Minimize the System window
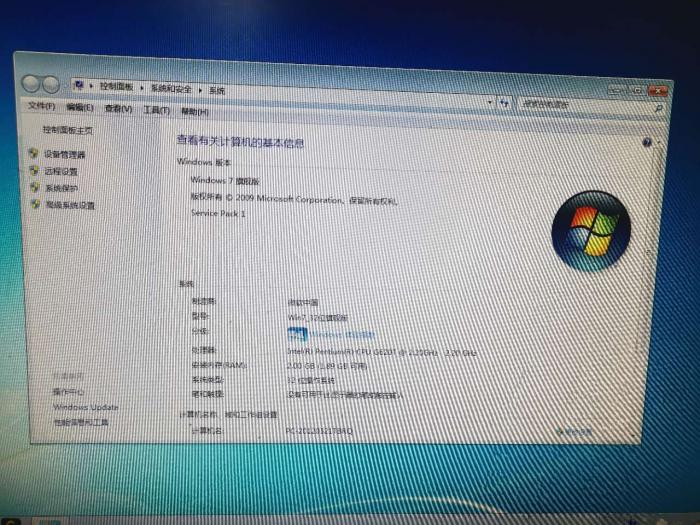The width and height of the screenshot is (700, 525). click(x=616, y=90)
